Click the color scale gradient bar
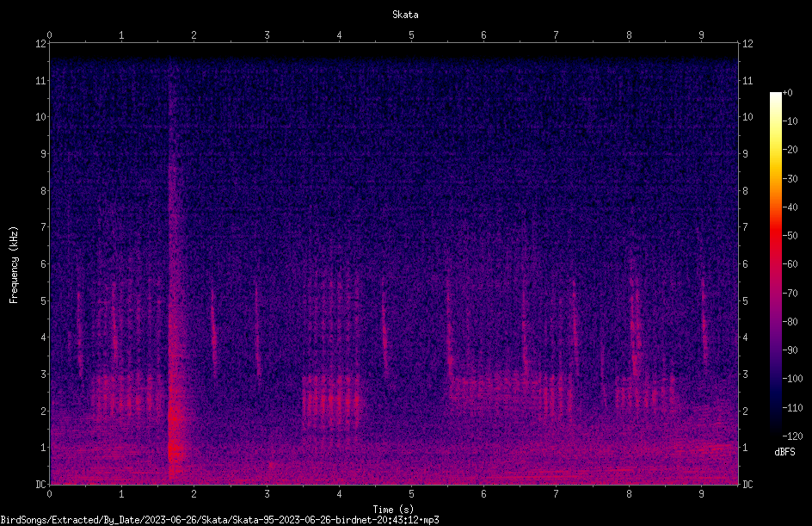812x526 pixels. (775, 264)
